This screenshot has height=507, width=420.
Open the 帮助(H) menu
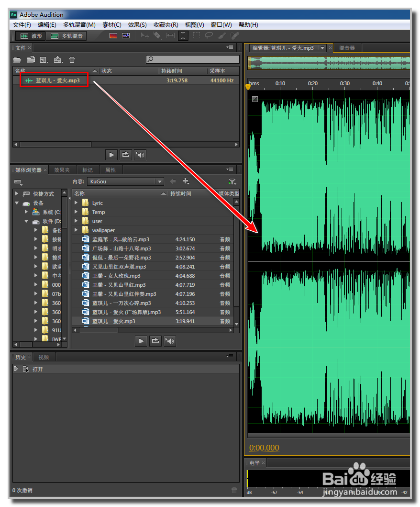pyautogui.click(x=248, y=25)
